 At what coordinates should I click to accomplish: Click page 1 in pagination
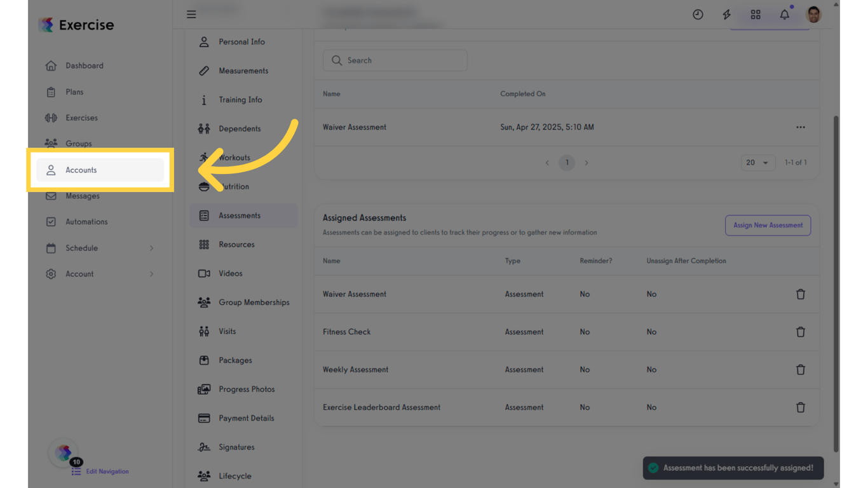[567, 163]
